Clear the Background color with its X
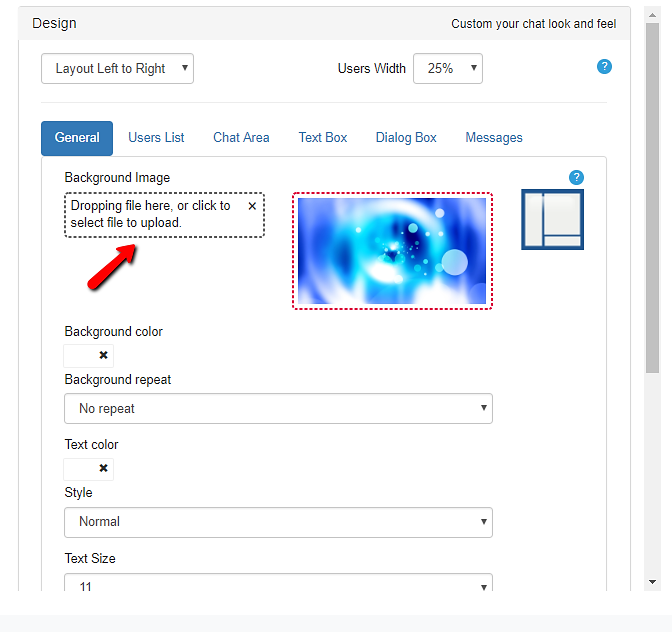The height and width of the screenshot is (632, 672). (103, 355)
